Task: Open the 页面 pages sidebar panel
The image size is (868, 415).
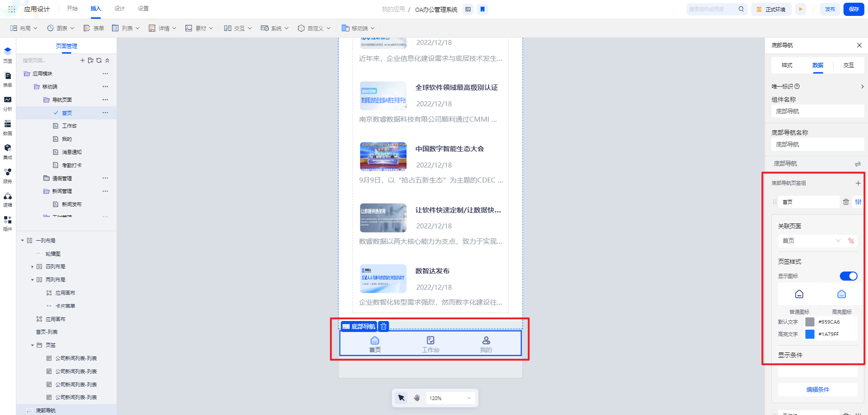Action: coord(8,55)
